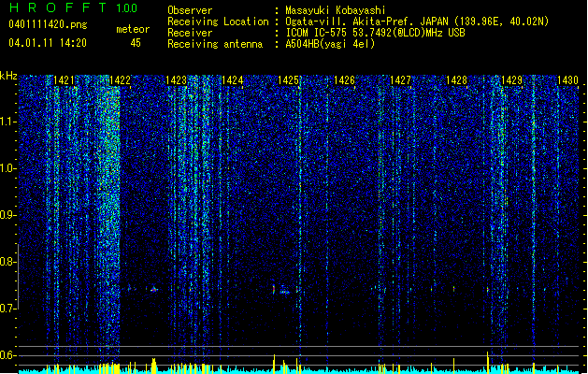Click the ICOM IC-575 53.7492 MHz USB text
588x374 pixels.
click(375, 33)
